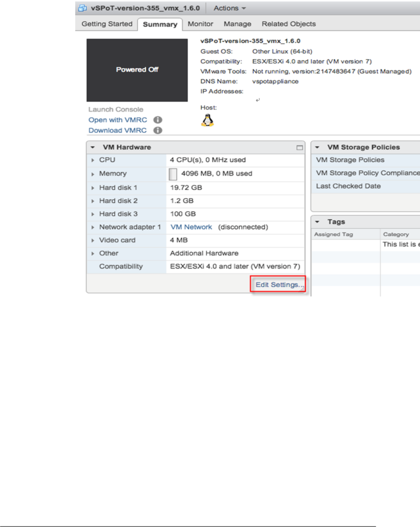Click the 1.2 GB disk value
This screenshot has height=527, width=420.
click(x=182, y=200)
